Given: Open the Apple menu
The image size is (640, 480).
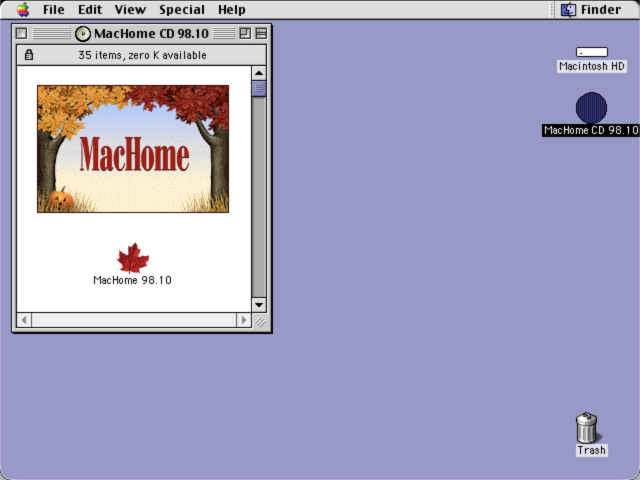Looking at the screenshot, I should point(23,9).
